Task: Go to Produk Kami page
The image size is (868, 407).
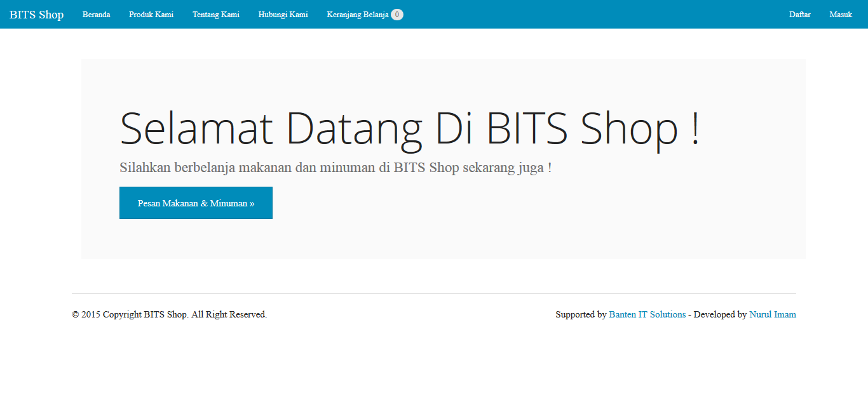Action: click(x=151, y=15)
